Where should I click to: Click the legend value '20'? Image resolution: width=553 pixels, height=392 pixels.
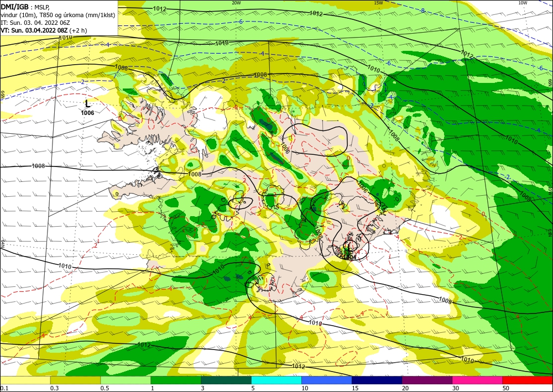pyautogui.click(x=405, y=388)
